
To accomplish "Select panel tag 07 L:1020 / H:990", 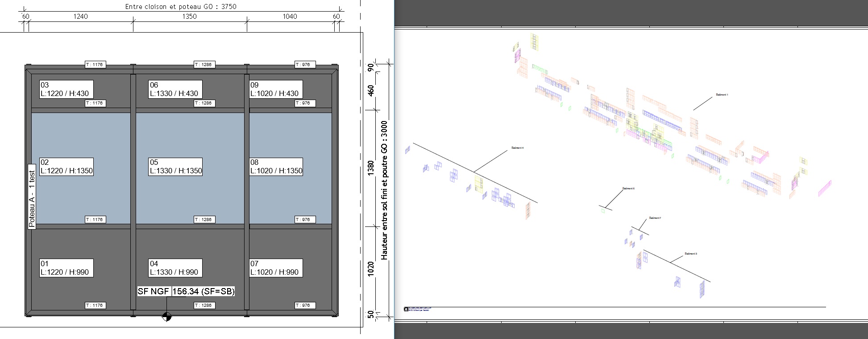I will click(x=275, y=268).
